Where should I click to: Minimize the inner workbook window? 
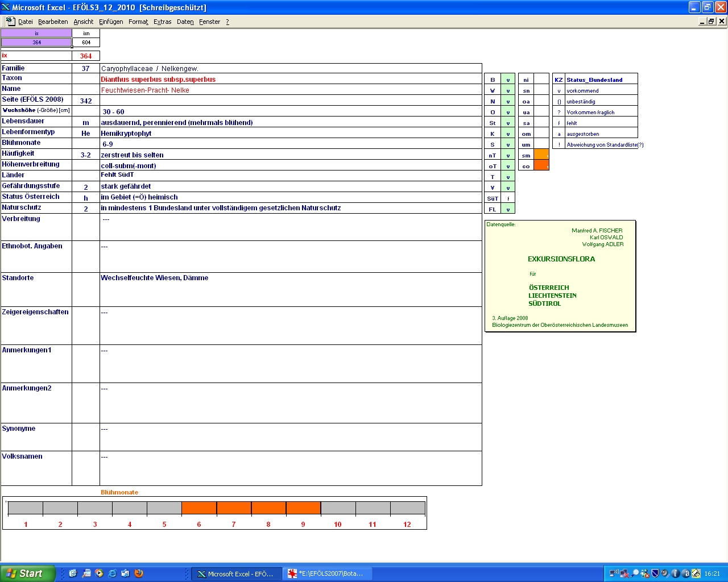point(702,21)
